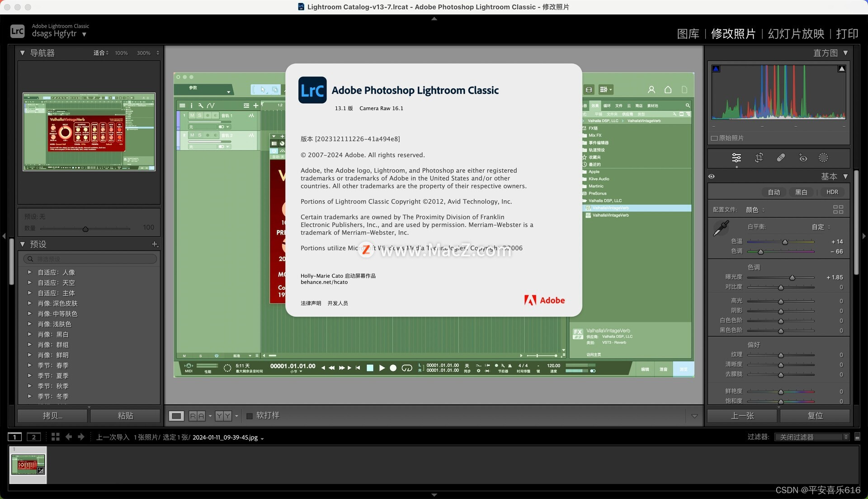Click the add preset plus icon
This screenshot has height=499, width=868.
(x=155, y=244)
